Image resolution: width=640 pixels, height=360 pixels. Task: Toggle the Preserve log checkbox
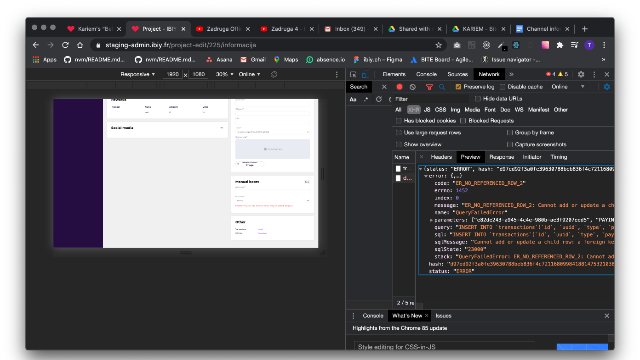458,87
